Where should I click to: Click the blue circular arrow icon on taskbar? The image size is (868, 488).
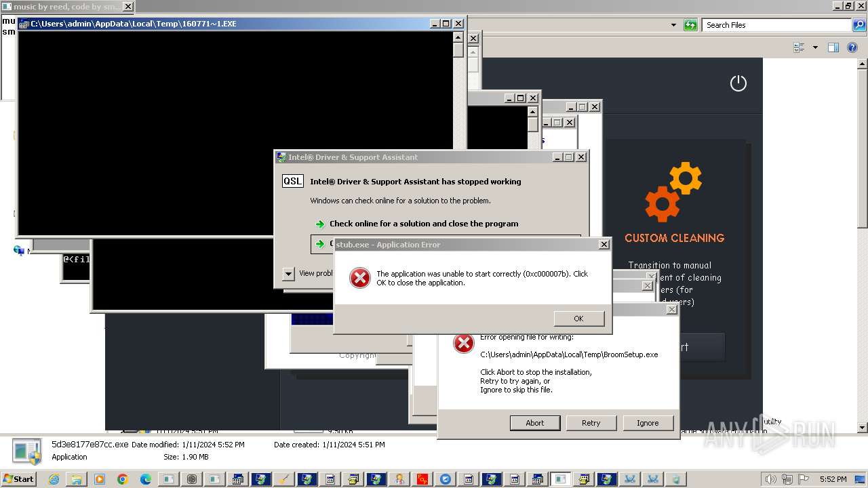tap(446, 479)
